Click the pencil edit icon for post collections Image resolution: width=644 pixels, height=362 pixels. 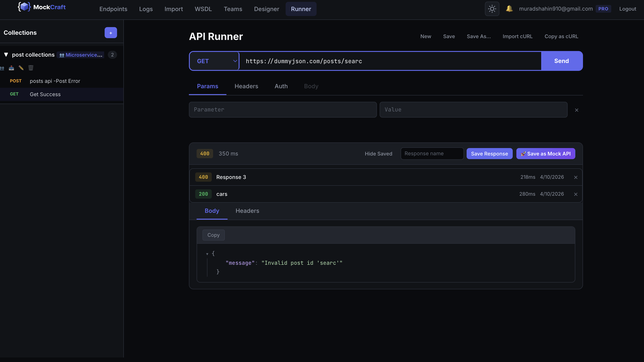pyautogui.click(x=21, y=68)
